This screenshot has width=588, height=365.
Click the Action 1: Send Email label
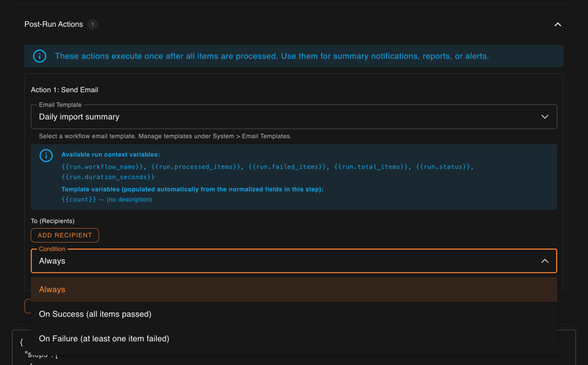pos(65,90)
